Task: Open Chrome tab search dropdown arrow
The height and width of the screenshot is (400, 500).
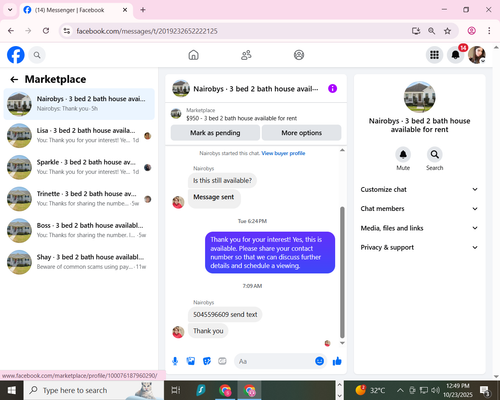Action: [10, 10]
